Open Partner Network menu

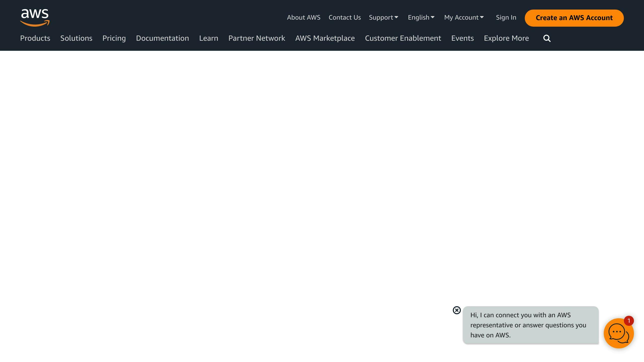[x=257, y=38]
